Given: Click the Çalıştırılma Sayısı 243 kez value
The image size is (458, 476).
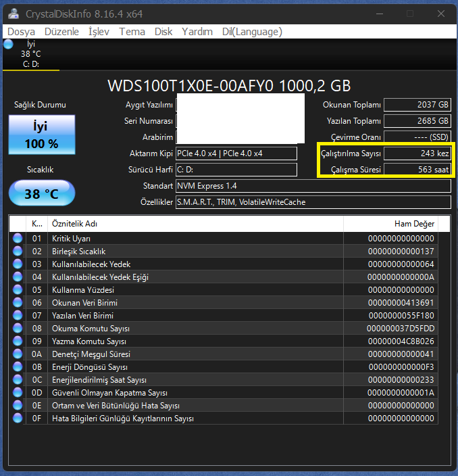Looking at the screenshot, I should (x=417, y=153).
